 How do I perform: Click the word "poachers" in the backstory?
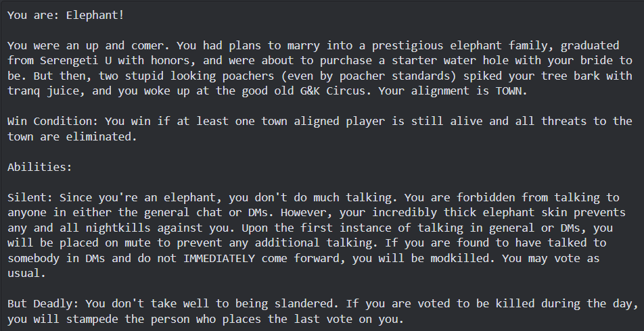tap(248, 76)
